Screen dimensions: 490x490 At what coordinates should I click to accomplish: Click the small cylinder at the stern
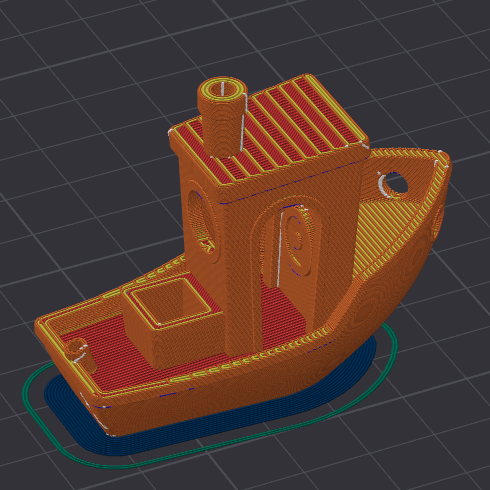pos(79,354)
